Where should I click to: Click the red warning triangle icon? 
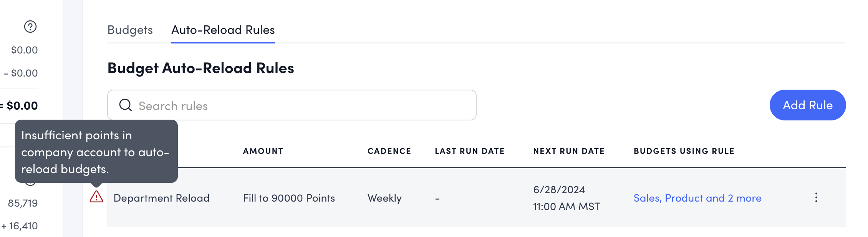coord(96,197)
